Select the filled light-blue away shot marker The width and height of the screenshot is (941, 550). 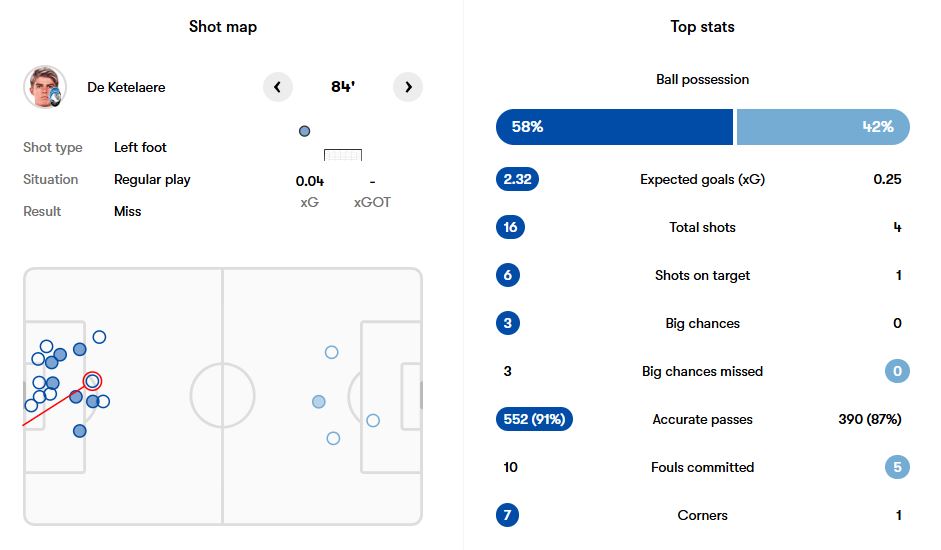tap(319, 401)
